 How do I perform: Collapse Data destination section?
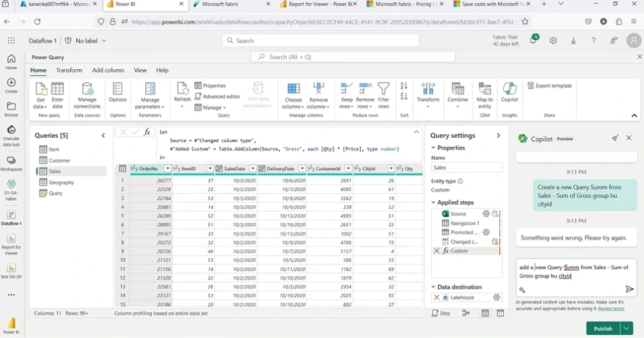pyautogui.click(x=433, y=287)
